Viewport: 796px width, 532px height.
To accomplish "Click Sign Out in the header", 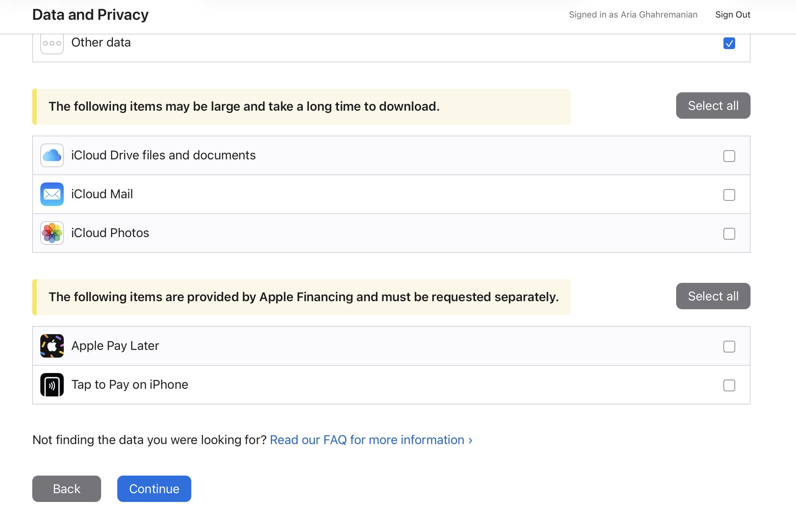I will [733, 15].
